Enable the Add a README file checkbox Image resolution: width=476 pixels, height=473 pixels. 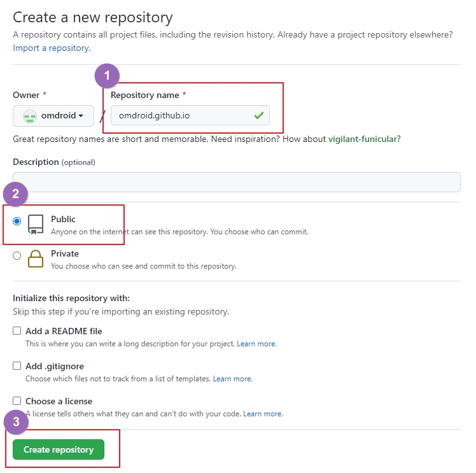[17, 330]
